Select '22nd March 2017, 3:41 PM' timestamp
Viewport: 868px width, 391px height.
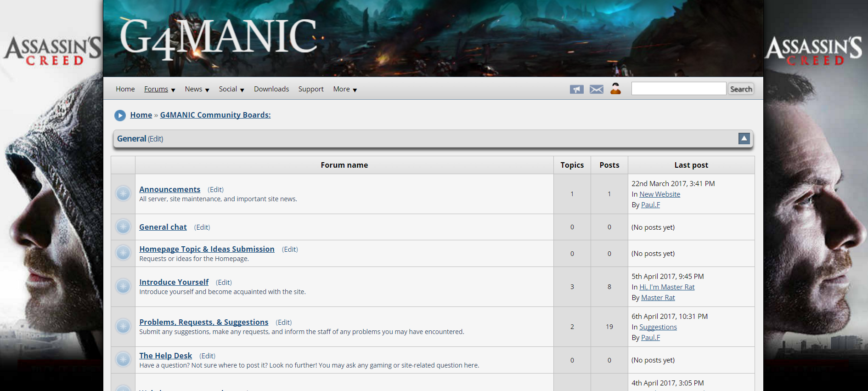click(x=673, y=184)
